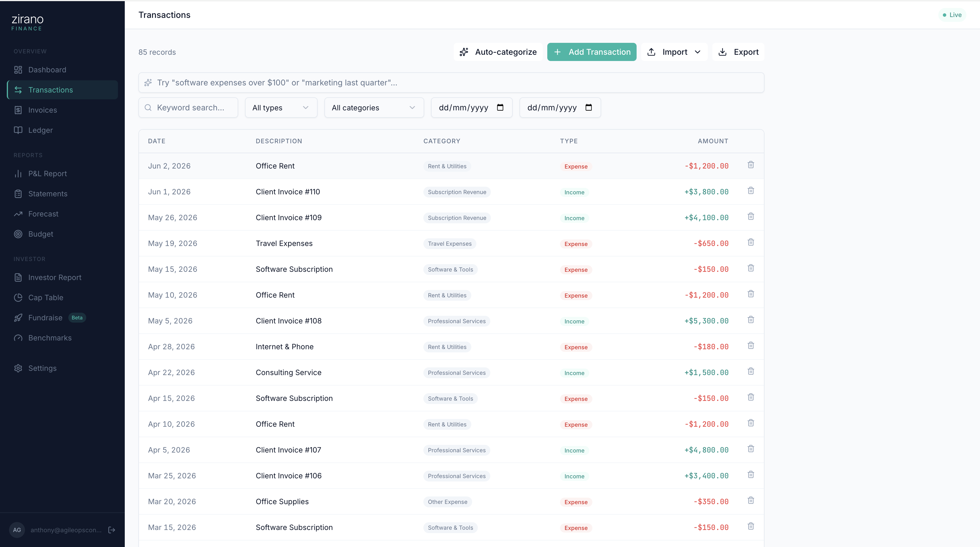Select the Transactions sidebar item
Screen dimensions: 980x547
(x=62, y=90)
